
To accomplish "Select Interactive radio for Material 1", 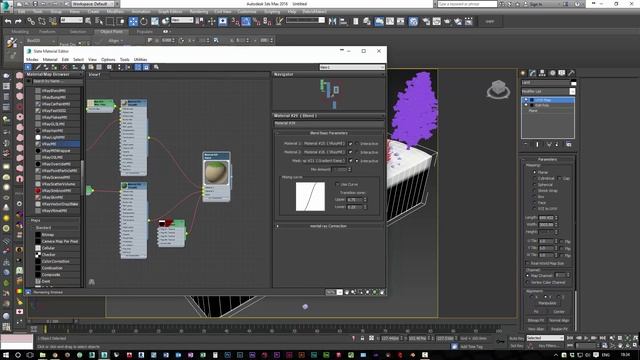I will (357, 144).
